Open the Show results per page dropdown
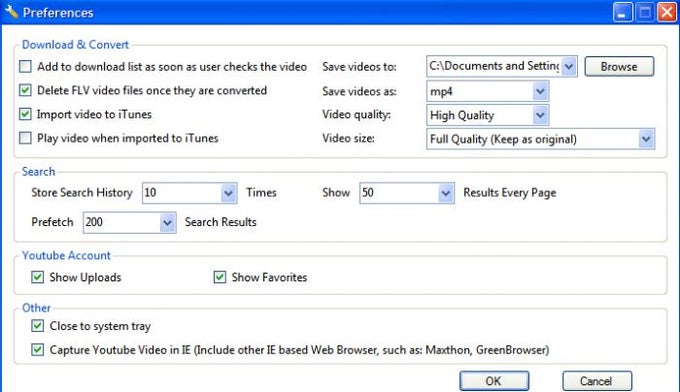Image resolution: width=680 pixels, height=392 pixels. (446, 193)
